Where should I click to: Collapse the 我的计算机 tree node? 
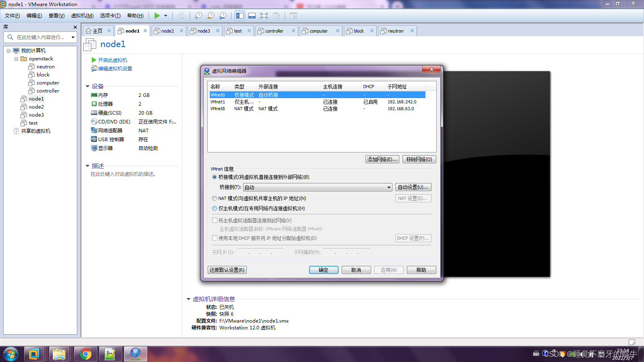pyautogui.click(x=8, y=51)
